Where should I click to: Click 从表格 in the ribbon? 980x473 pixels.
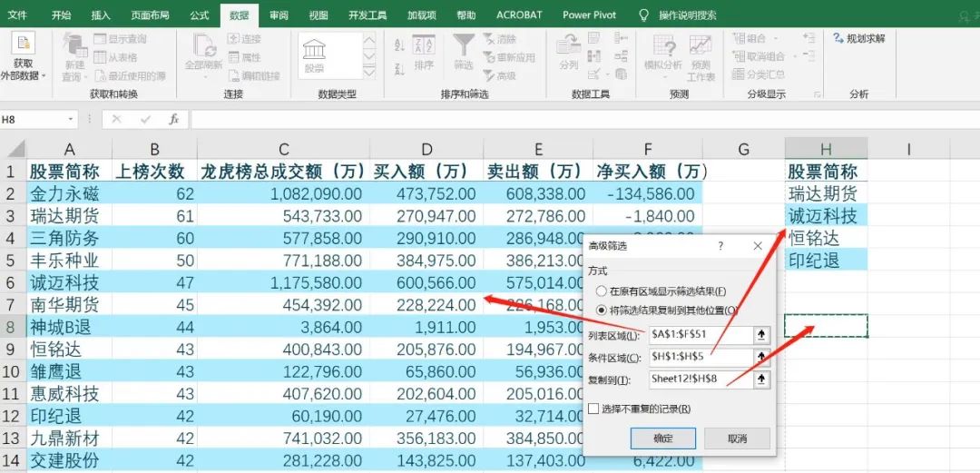click(115, 57)
